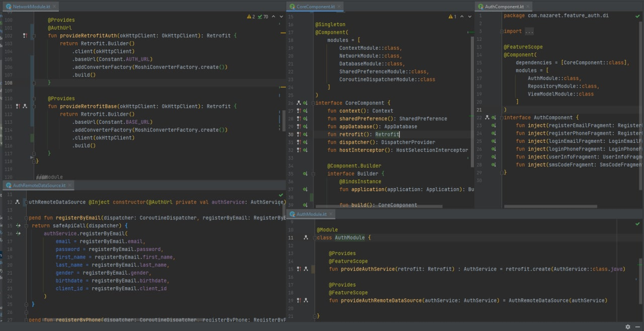
Task: Expand the folded import block in AuthComponent.kt
Action: 502,31
